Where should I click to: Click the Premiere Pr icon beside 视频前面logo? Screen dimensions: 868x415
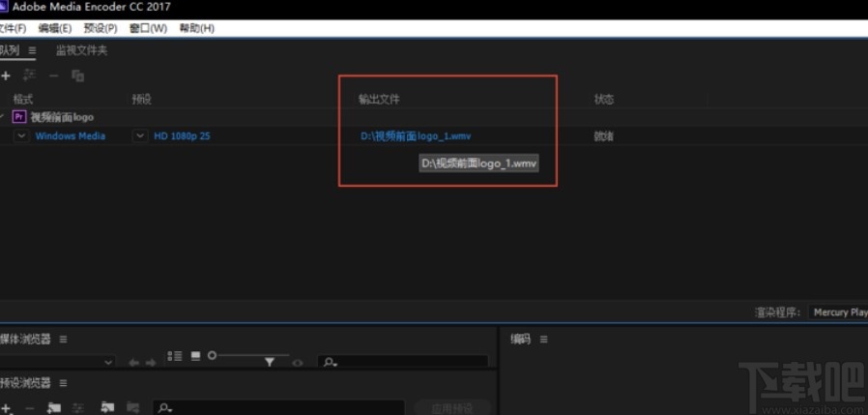coord(19,117)
